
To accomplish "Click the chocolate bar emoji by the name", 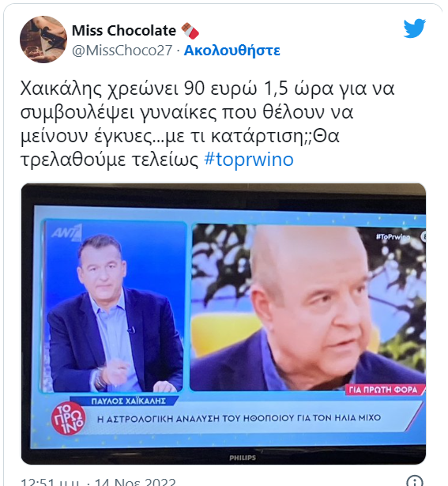I will pyautogui.click(x=190, y=31).
